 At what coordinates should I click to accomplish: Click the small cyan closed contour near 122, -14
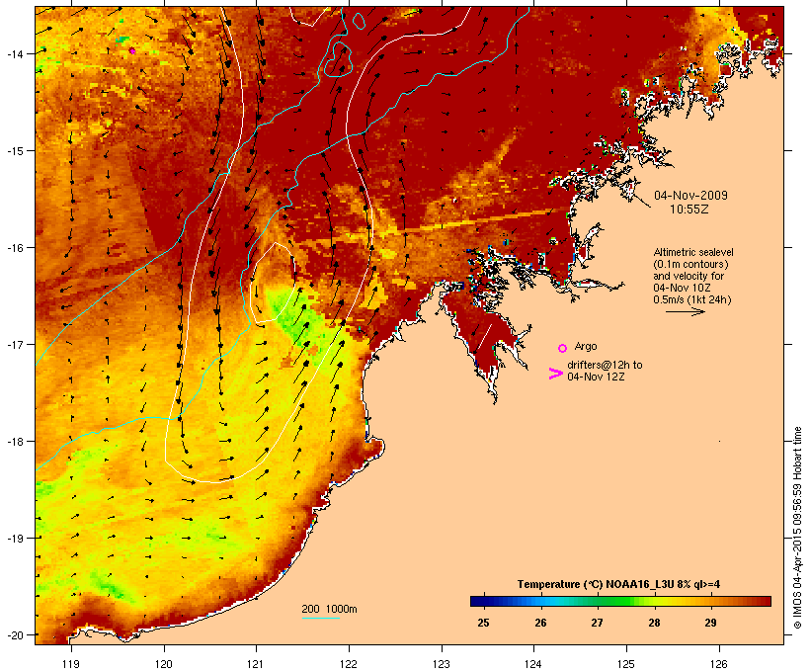339,60
